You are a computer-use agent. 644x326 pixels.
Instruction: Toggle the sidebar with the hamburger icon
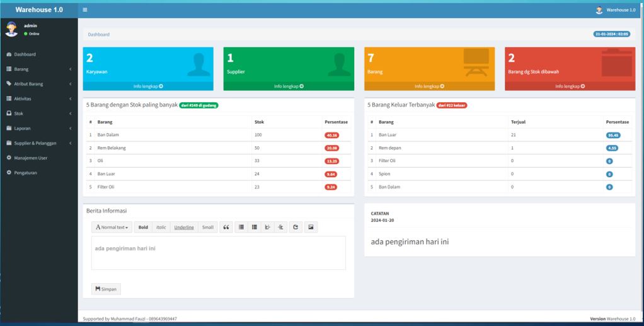click(x=85, y=10)
